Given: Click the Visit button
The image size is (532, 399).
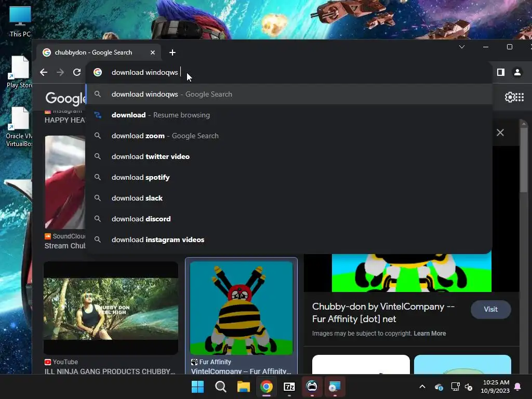Looking at the screenshot, I should (490, 310).
